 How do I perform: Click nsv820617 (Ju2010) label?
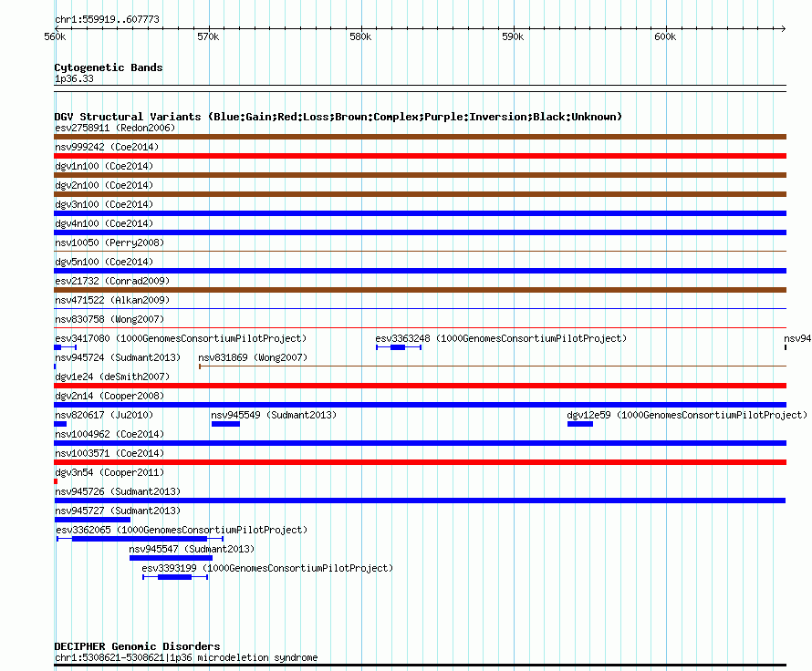[x=104, y=415]
